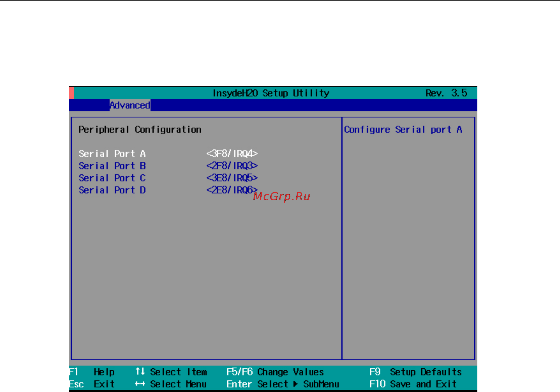Click the F9 Setup Defaults hint
Viewport: 560px width, 392px height.
coord(416,372)
